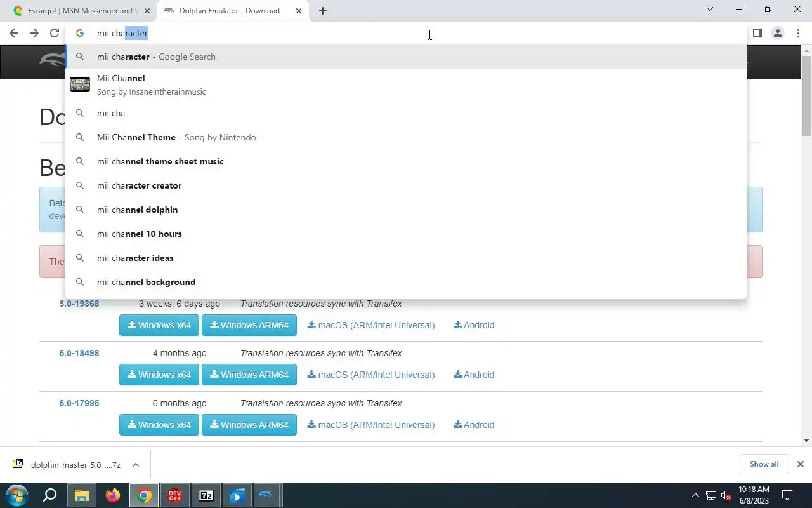This screenshot has height=508, width=812.
Task: Download Windows x64 build of 5.0-19368
Action: pos(159,325)
